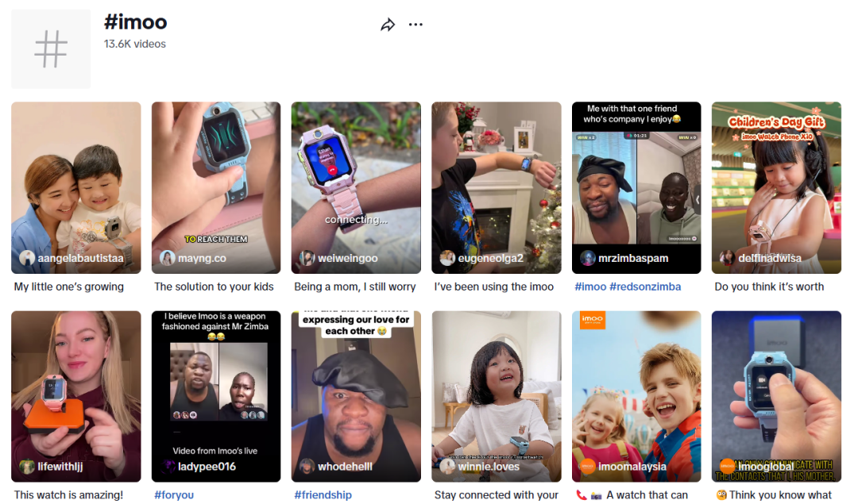Follow the #friendship hashtag link
Screen dimensions: 858x504
[x=323, y=494]
